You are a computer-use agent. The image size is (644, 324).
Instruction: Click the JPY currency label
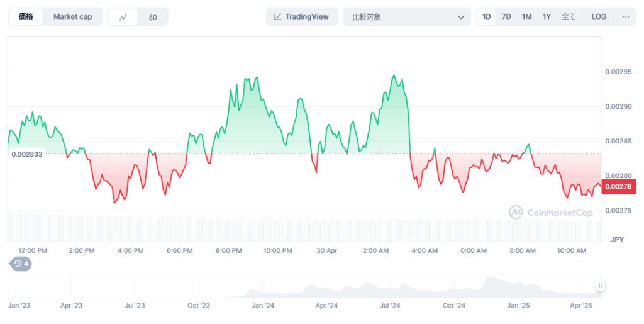(x=616, y=240)
